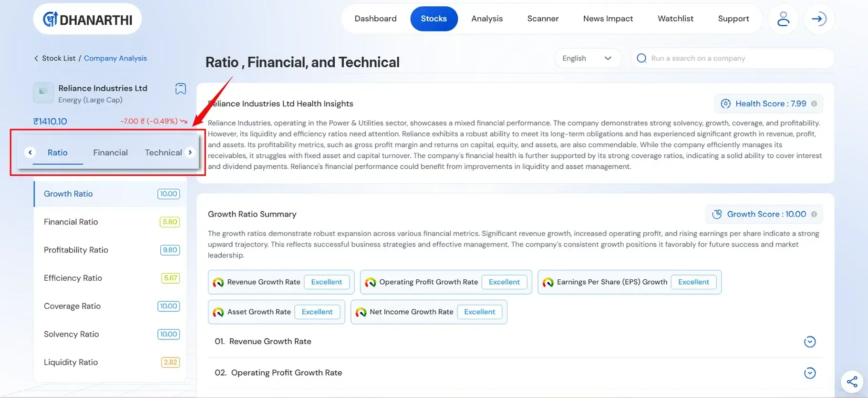Click the Dhanarthi logo
This screenshot has height=398, width=868.
(x=88, y=19)
